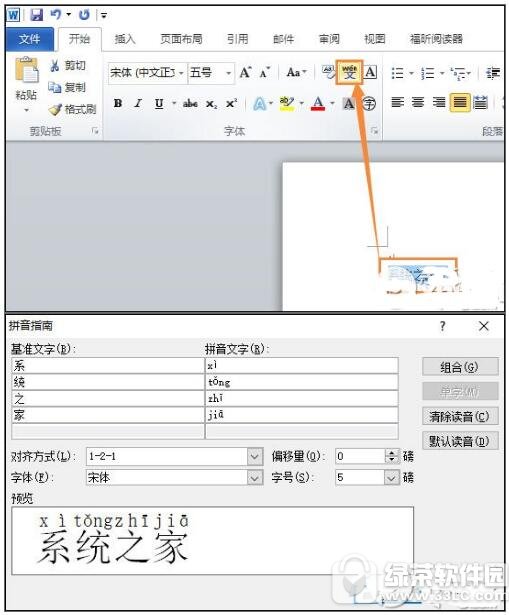The width and height of the screenshot is (509, 615).
Task: Apply Italic formatting
Action: [x=138, y=104]
